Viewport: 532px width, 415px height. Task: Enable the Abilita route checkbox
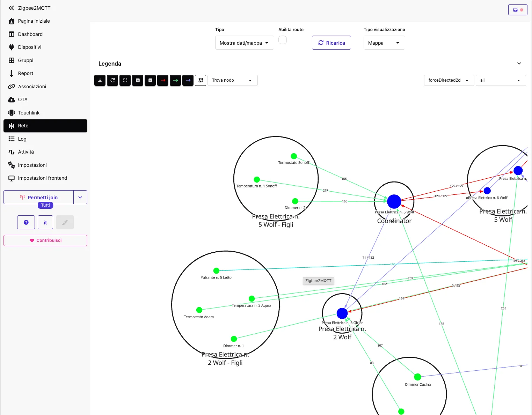283,40
